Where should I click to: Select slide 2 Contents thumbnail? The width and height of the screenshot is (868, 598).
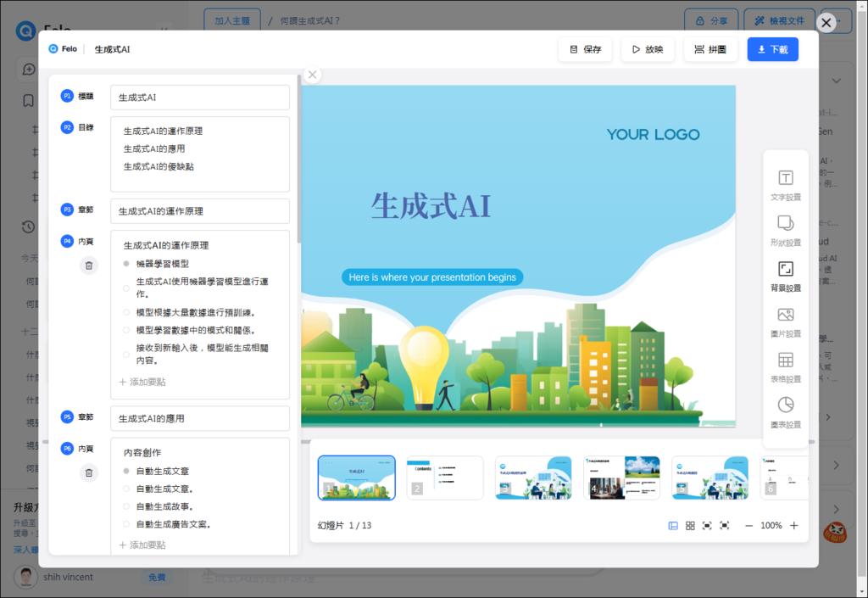pos(444,478)
